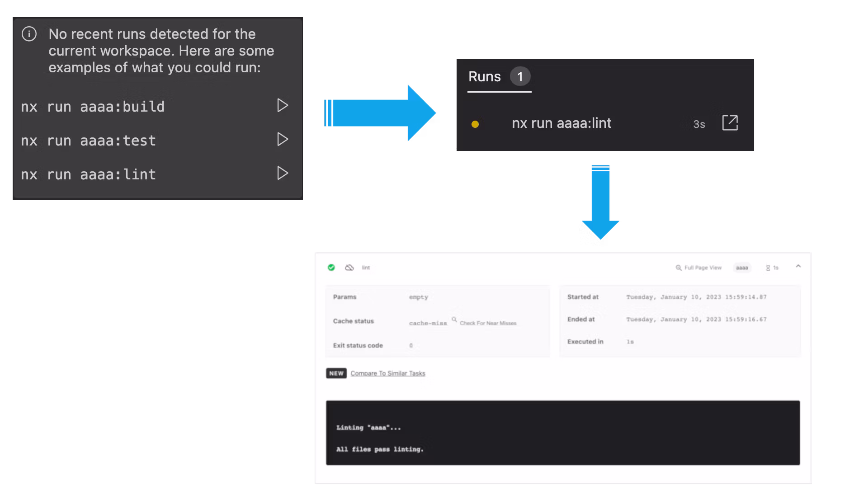The image size is (868, 488).
Task: Select the nx run aaaa:lint run entry
Action: (x=561, y=123)
